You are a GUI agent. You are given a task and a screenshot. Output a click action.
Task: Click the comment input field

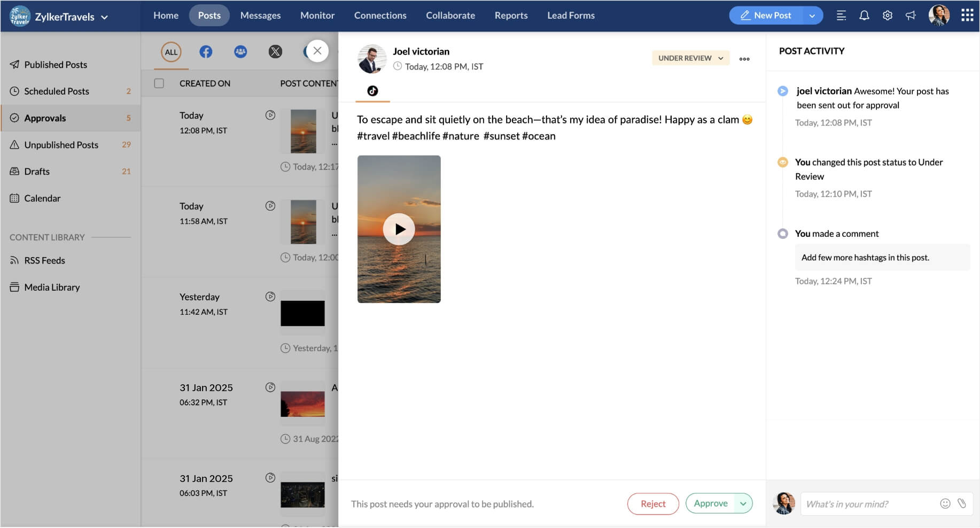[x=868, y=504]
